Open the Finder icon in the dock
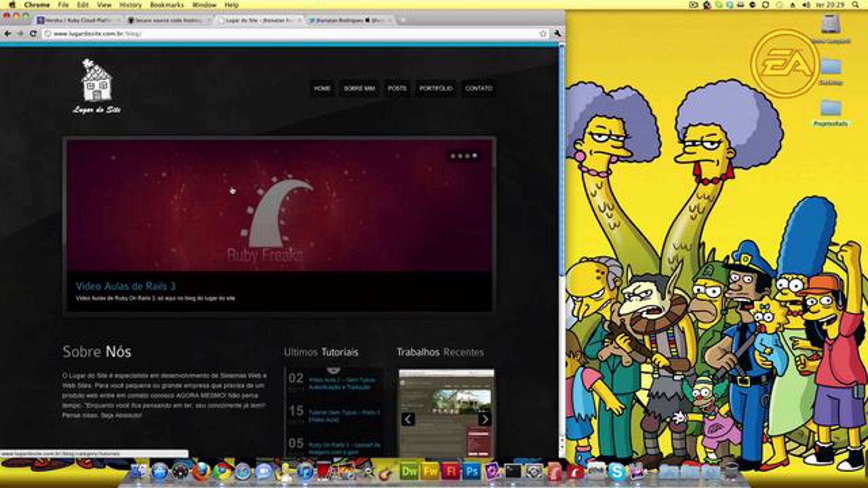The image size is (868, 488). tap(139, 471)
